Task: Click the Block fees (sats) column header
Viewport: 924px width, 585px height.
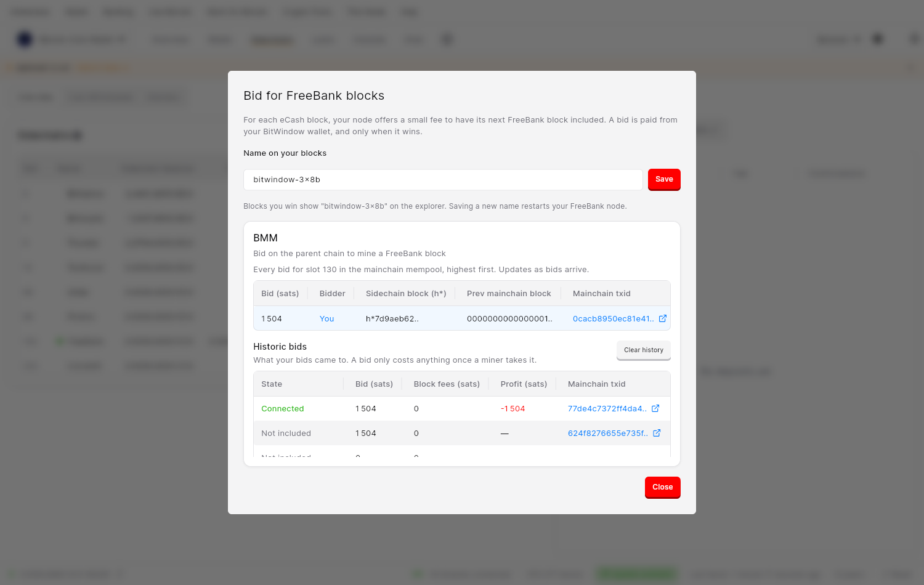Action: [447, 384]
